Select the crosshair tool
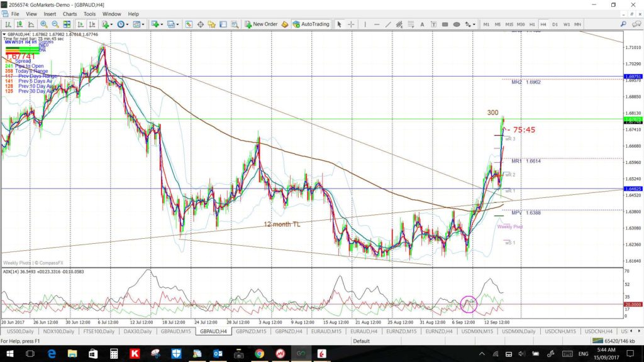This screenshot has height=362, width=644. coord(351,25)
